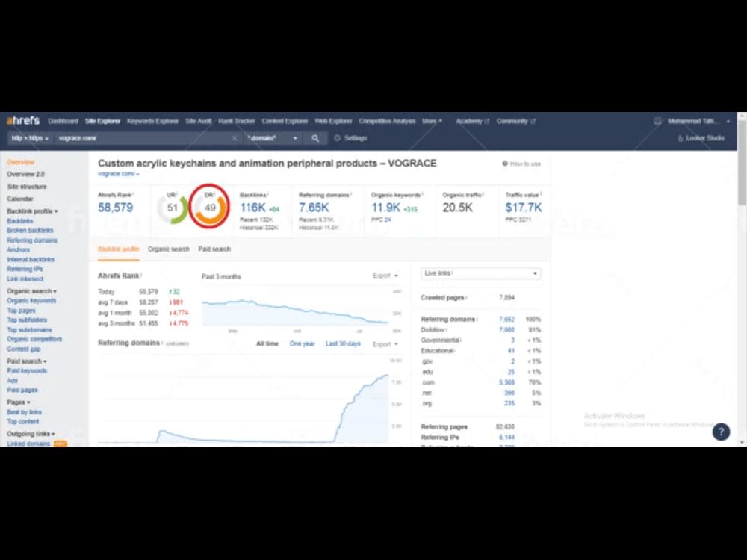747x560 pixels.
Task: Open Content gap in sidebar
Action: pos(24,349)
